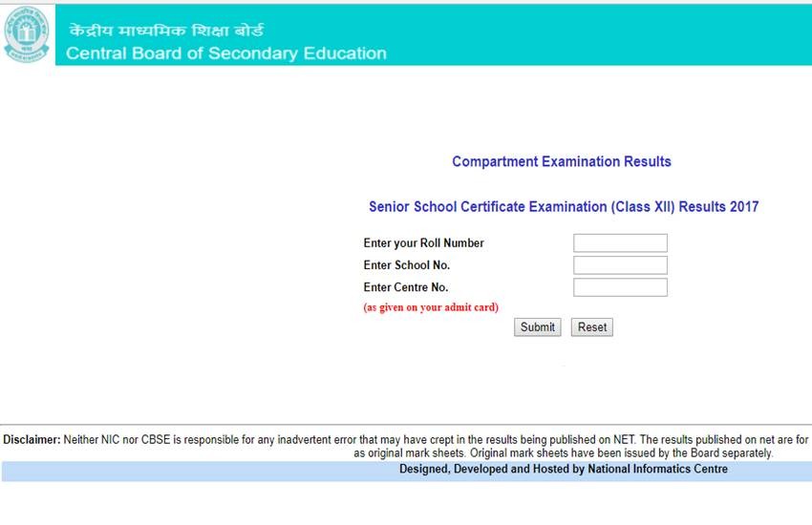This screenshot has height=525, width=812.
Task: Click the Enter Centre No. label
Action: (x=405, y=287)
